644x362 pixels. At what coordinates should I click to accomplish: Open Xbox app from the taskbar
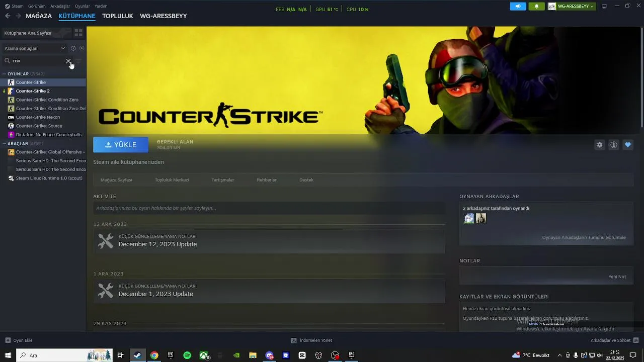point(204,355)
